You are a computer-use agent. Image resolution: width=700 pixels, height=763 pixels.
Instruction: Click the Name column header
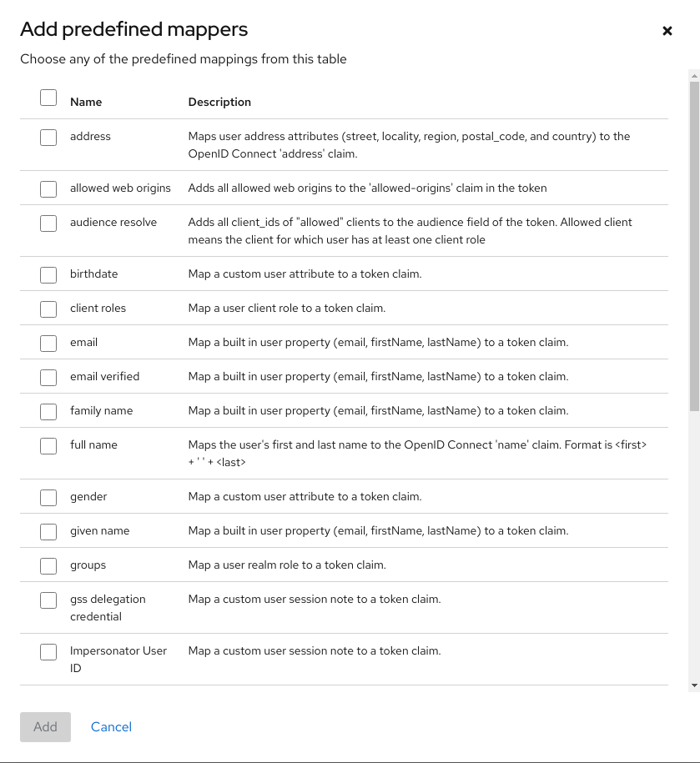(x=86, y=102)
